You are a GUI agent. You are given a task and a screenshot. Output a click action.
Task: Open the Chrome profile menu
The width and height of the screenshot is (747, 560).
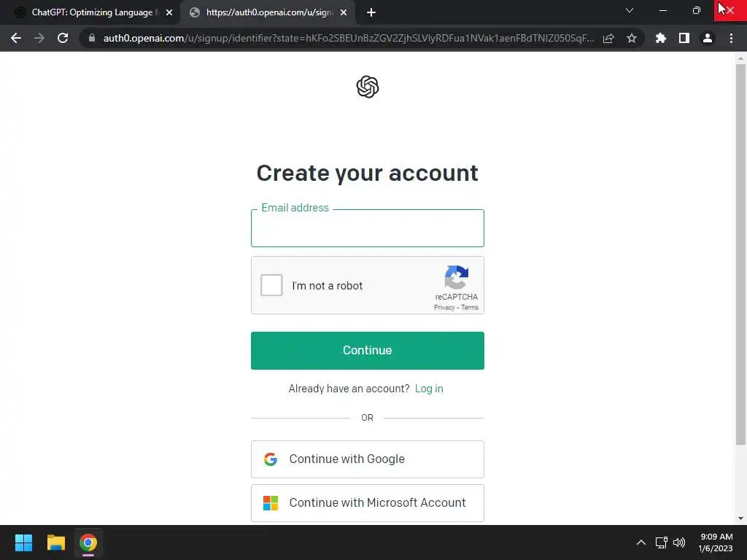tap(708, 38)
